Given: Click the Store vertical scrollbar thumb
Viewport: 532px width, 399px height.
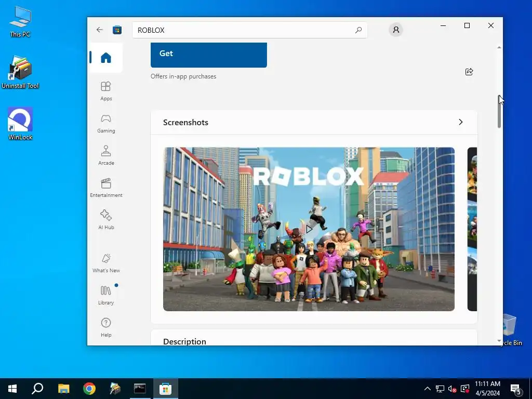Looking at the screenshot, I should 499,111.
